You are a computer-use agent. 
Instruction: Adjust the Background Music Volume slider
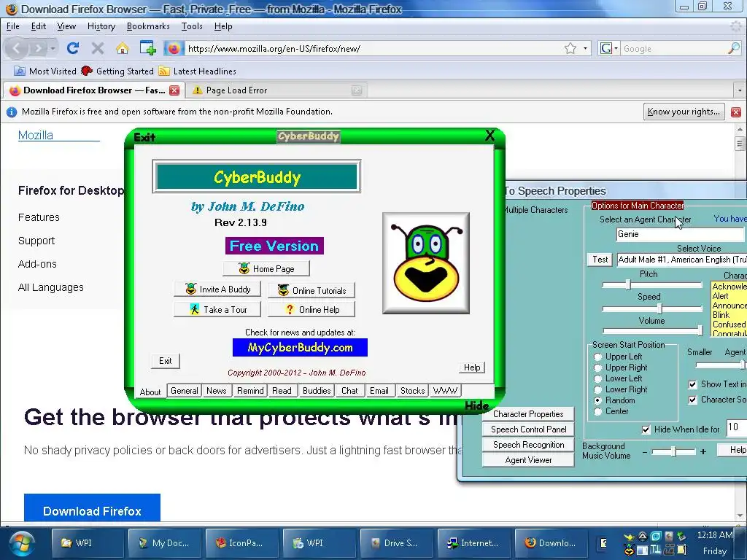point(673,451)
